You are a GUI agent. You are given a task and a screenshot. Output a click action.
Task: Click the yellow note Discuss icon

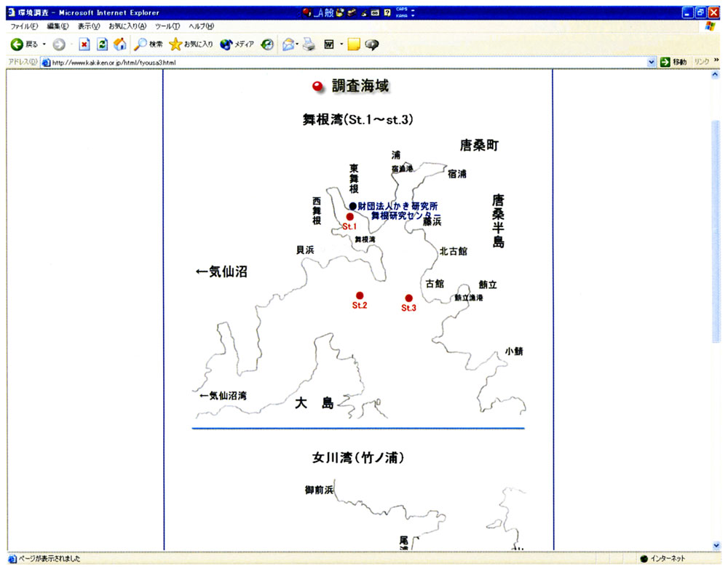pos(354,44)
